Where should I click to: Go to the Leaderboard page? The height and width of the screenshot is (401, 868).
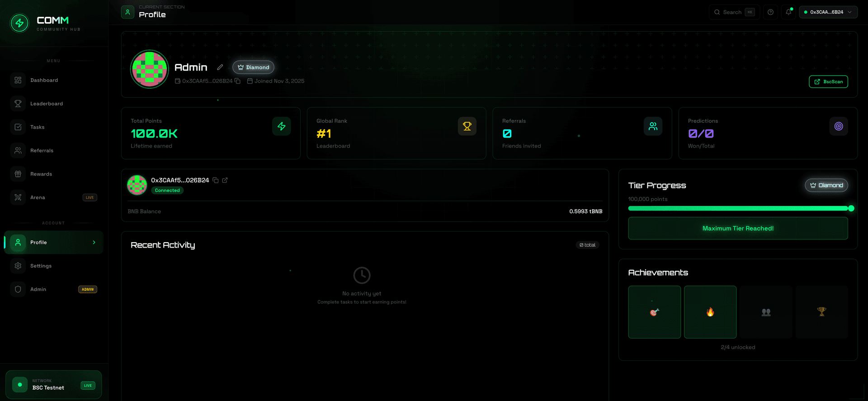[47, 104]
